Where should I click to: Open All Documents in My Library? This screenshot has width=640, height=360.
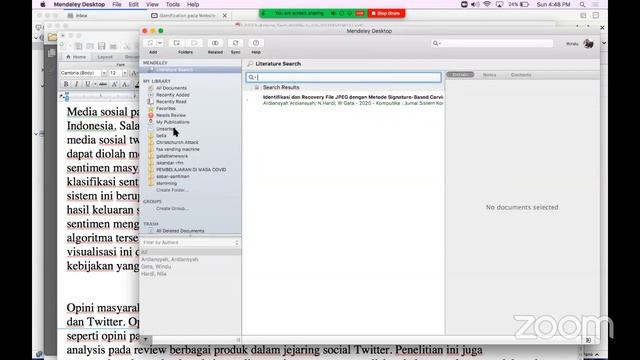pyautogui.click(x=171, y=88)
